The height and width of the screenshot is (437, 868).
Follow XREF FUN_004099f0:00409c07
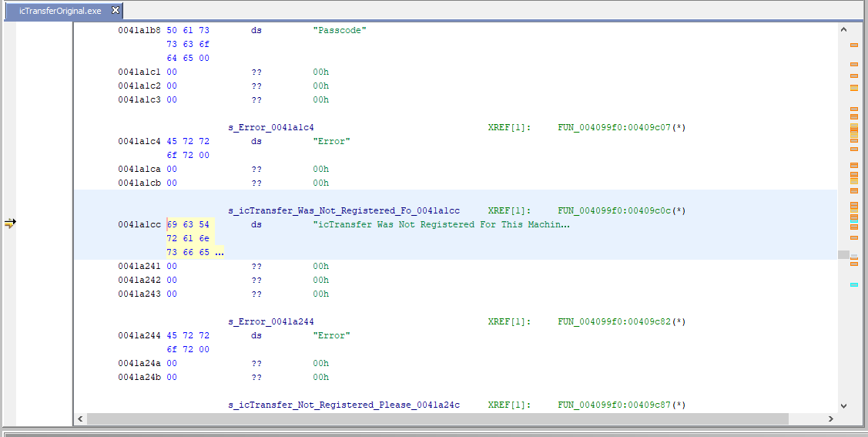(x=622, y=128)
